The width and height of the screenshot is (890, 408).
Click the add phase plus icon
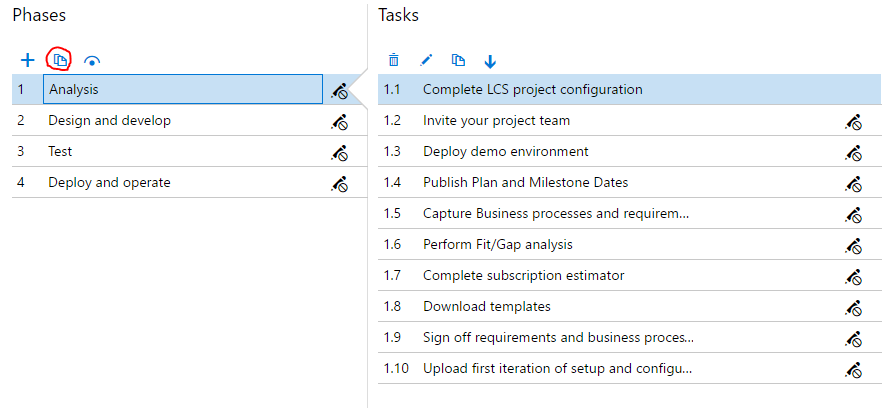[x=27, y=61]
